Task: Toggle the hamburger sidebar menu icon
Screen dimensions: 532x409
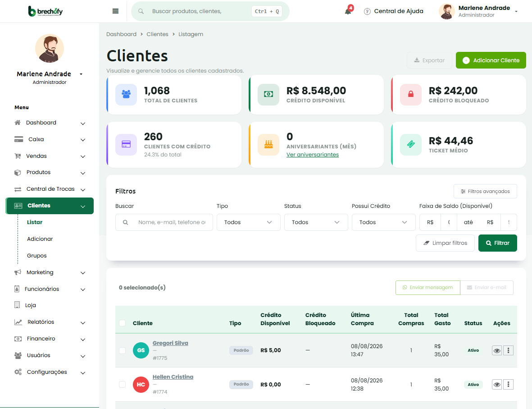Action: click(115, 11)
